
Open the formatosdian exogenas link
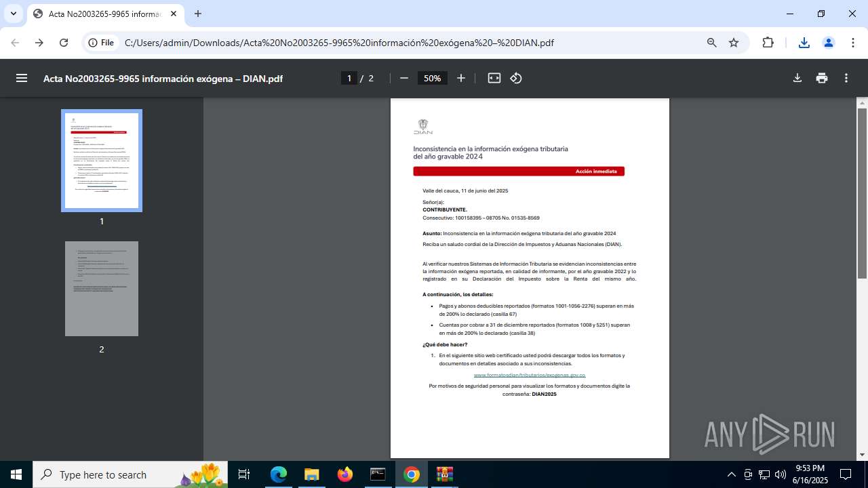point(529,375)
